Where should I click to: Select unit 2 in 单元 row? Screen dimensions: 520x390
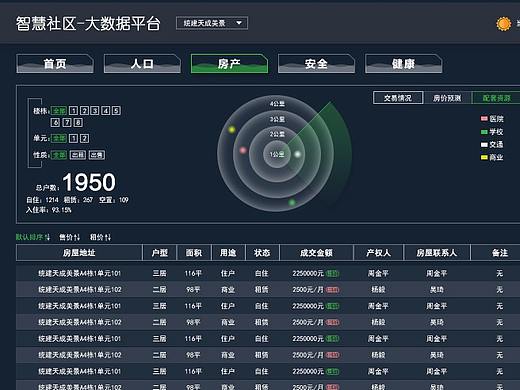(x=84, y=138)
